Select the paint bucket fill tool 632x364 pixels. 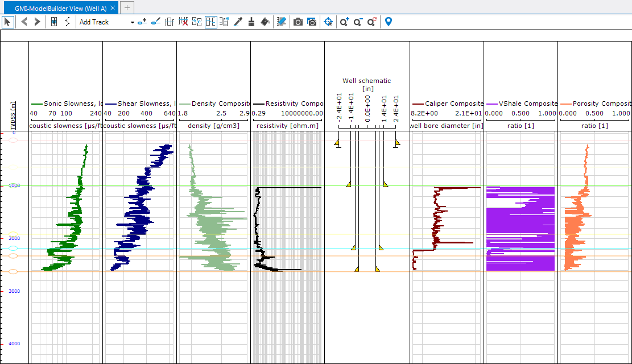coord(265,22)
